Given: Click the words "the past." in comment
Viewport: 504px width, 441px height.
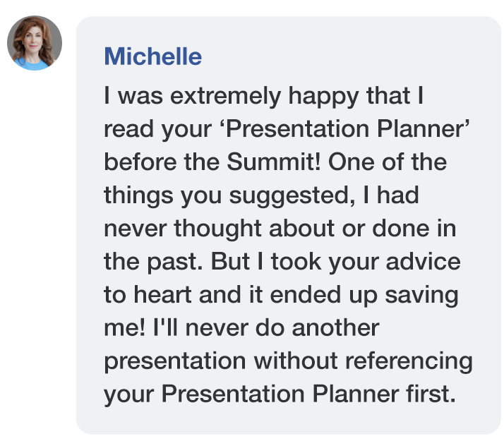Looking at the screenshot, I should [153, 262].
